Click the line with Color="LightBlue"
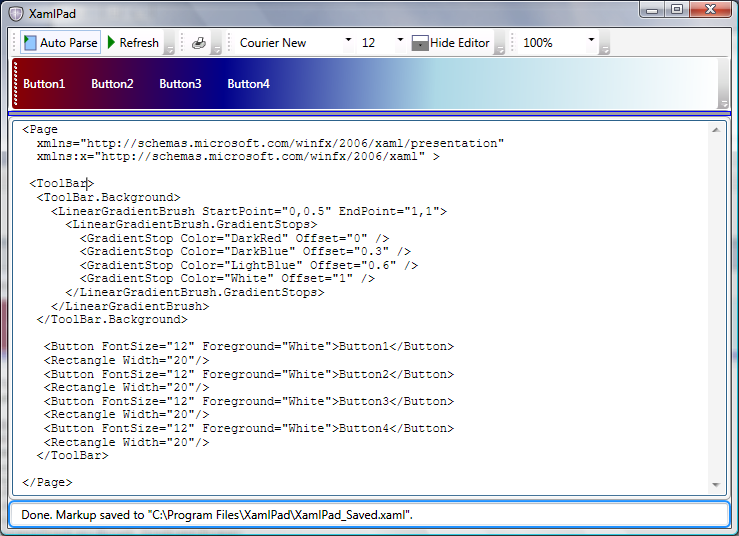 (x=249, y=265)
